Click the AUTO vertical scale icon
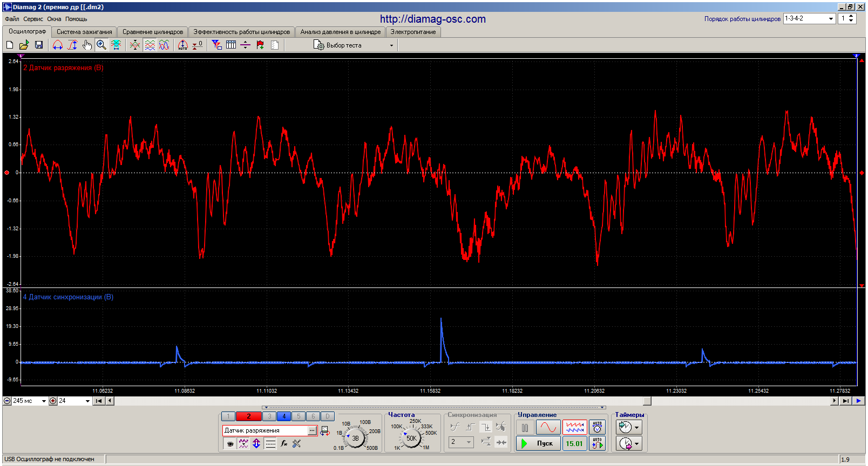The height and width of the screenshot is (466, 868). [183, 45]
